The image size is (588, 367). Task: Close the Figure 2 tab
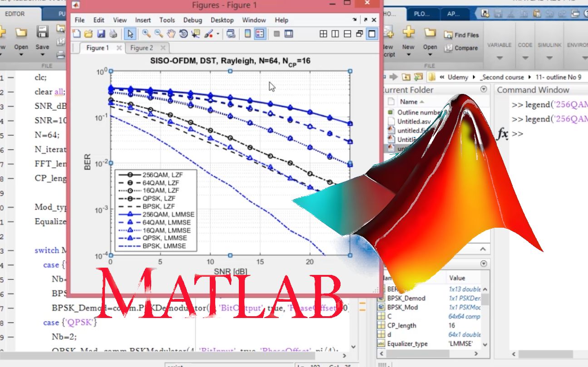click(x=163, y=48)
